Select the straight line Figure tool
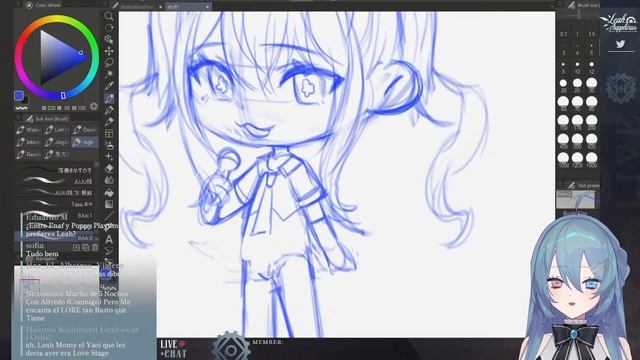 109,216
